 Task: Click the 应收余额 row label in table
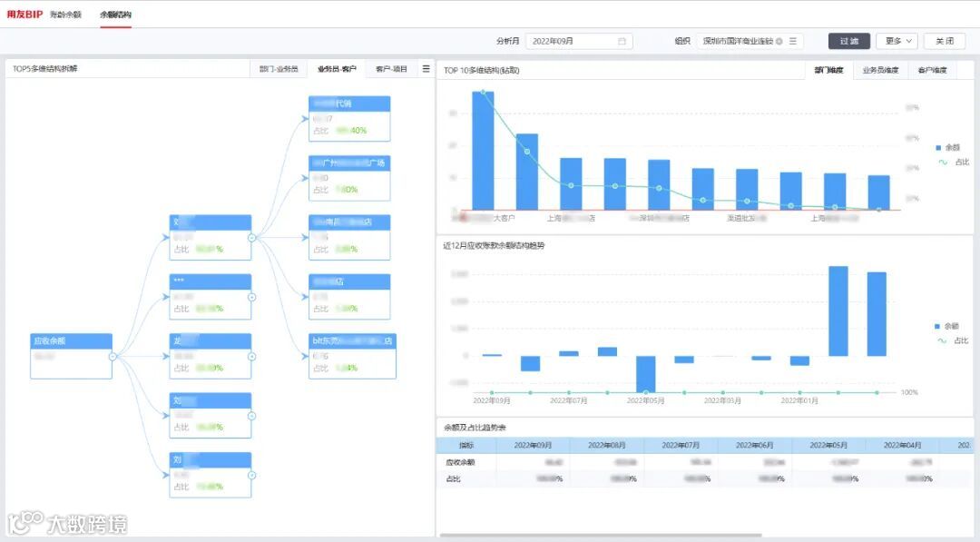pos(460,463)
